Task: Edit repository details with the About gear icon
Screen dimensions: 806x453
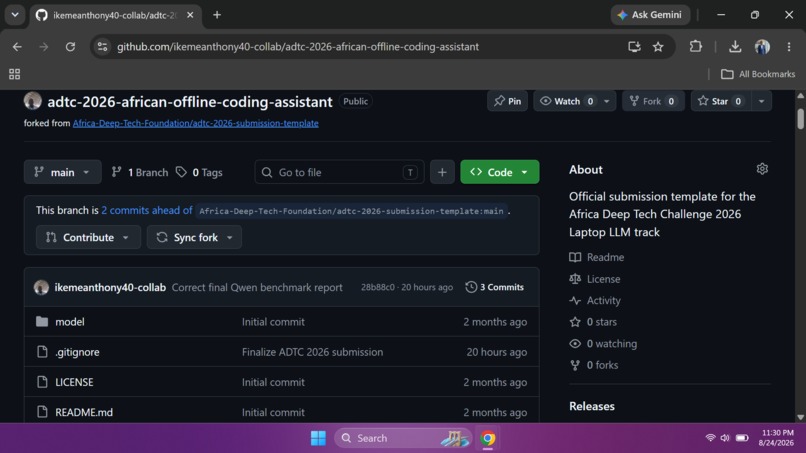Action: click(762, 169)
